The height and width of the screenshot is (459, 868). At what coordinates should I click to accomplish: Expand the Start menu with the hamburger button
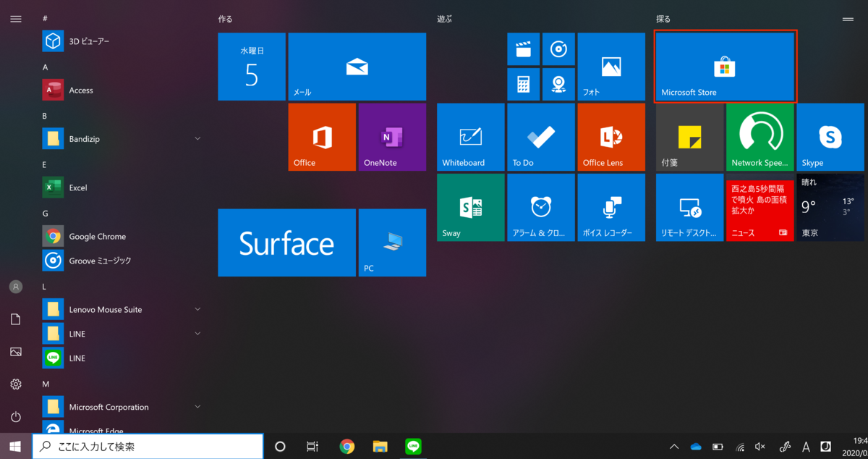[16, 19]
